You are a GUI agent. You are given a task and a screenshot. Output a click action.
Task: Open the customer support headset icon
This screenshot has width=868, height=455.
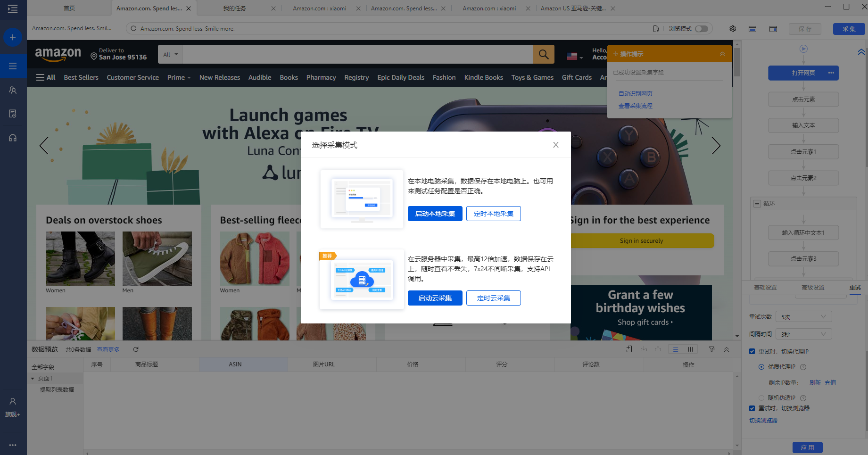tap(13, 138)
